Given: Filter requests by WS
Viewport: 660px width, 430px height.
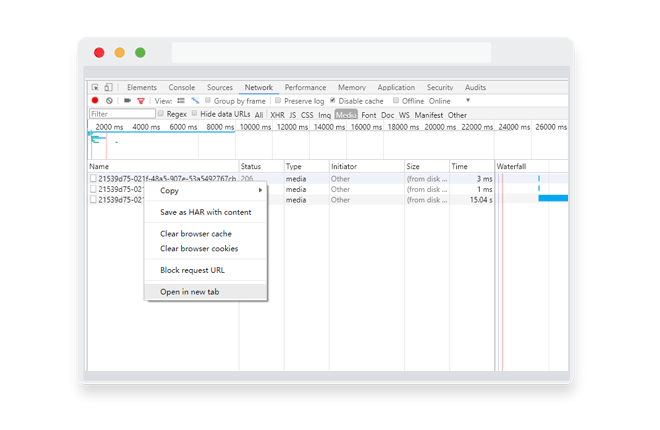Looking at the screenshot, I should click(x=404, y=115).
